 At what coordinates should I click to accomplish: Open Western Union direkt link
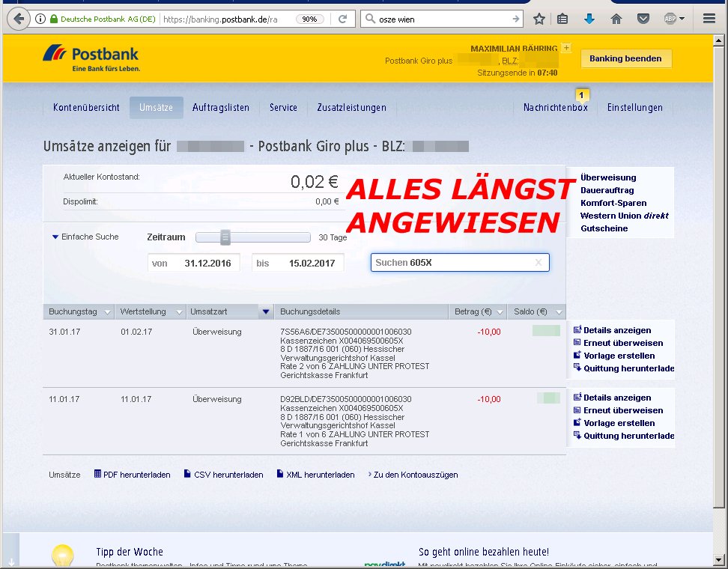[x=625, y=216]
